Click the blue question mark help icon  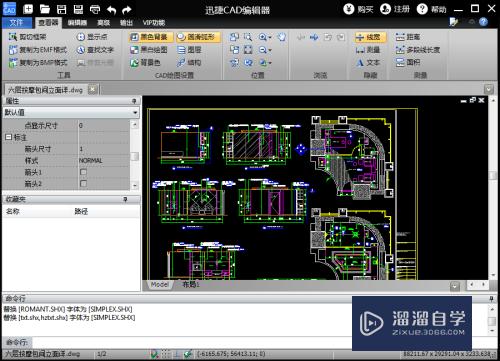coord(483,22)
